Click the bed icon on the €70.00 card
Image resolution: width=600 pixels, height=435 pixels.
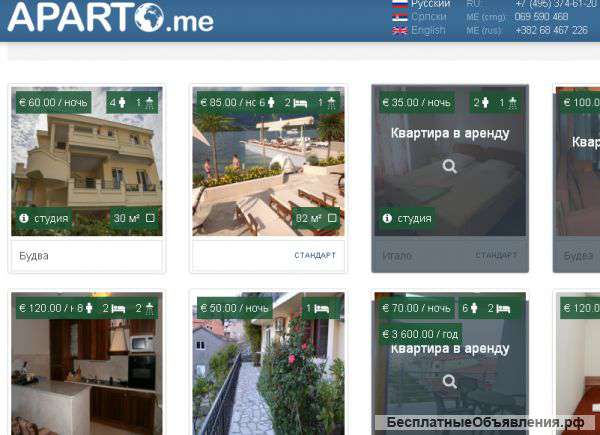pos(503,309)
